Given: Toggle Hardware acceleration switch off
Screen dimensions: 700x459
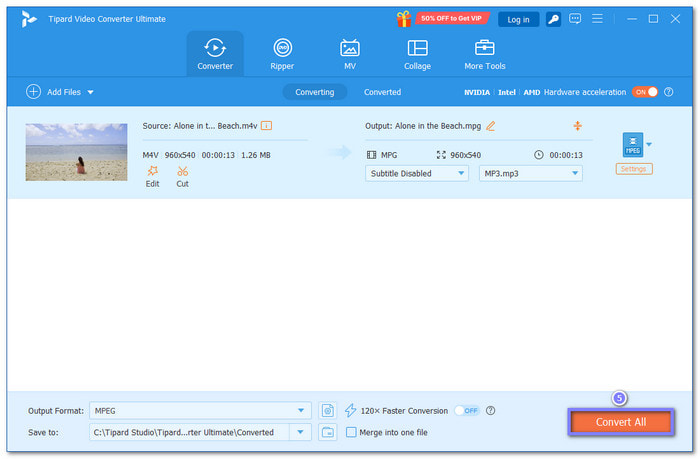Looking at the screenshot, I should pyautogui.click(x=645, y=92).
